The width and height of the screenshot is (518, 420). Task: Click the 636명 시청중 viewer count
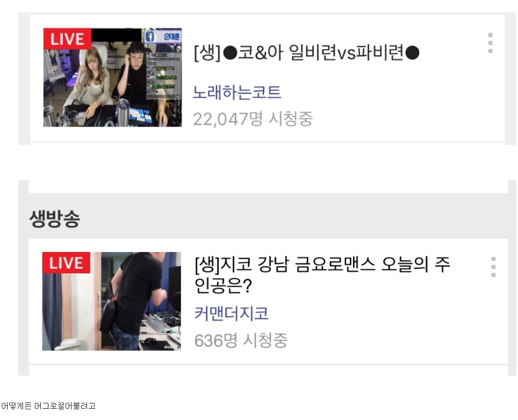tap(241, 340)
